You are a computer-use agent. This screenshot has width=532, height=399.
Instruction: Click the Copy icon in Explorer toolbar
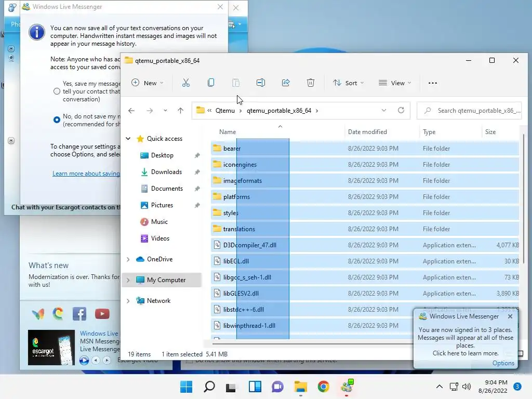pos(211,83)
